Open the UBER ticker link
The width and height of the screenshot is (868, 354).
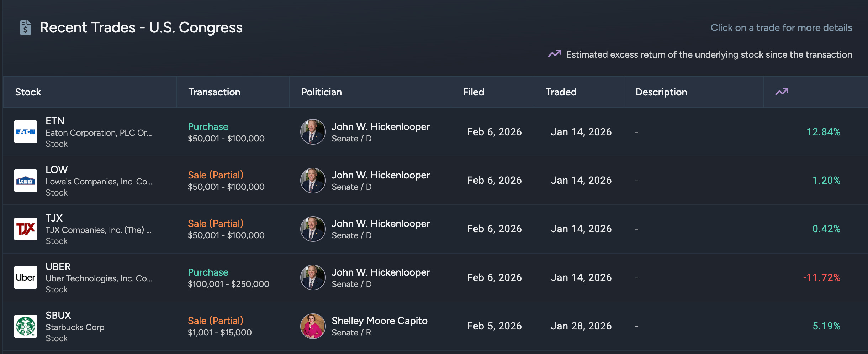pyautogui.click(x=58, y=266)
